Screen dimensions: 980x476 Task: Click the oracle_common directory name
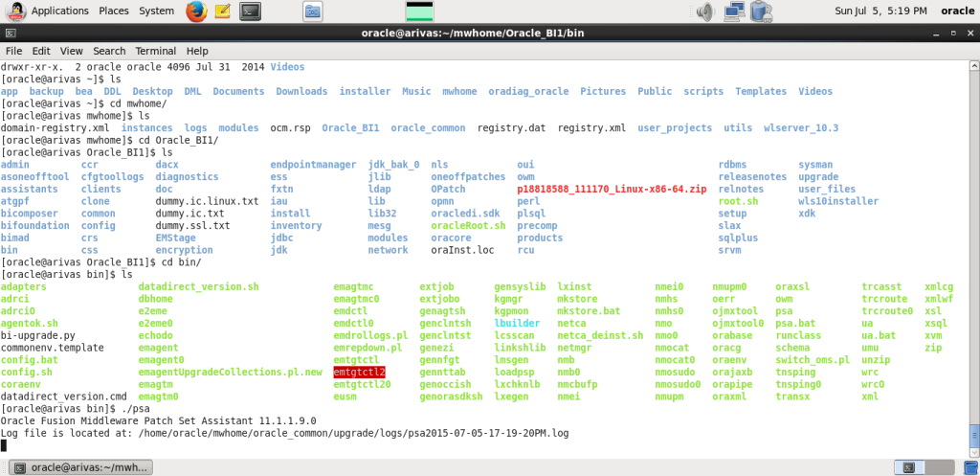tap(428, 127)
